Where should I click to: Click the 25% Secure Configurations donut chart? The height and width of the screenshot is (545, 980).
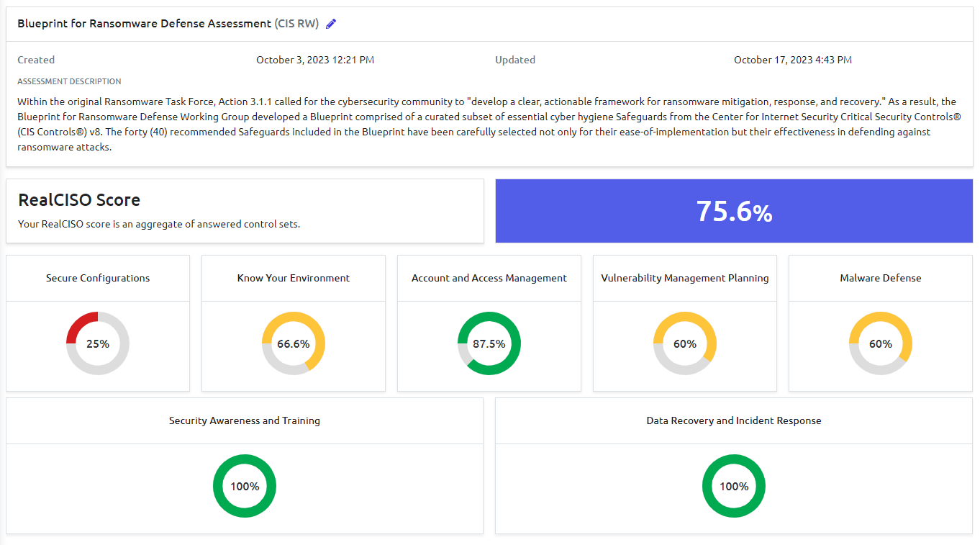click(98, 344)
